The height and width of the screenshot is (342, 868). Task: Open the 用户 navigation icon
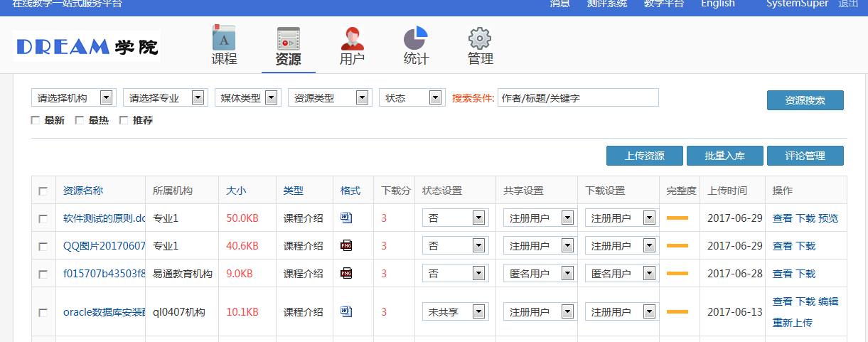[352, 47]
